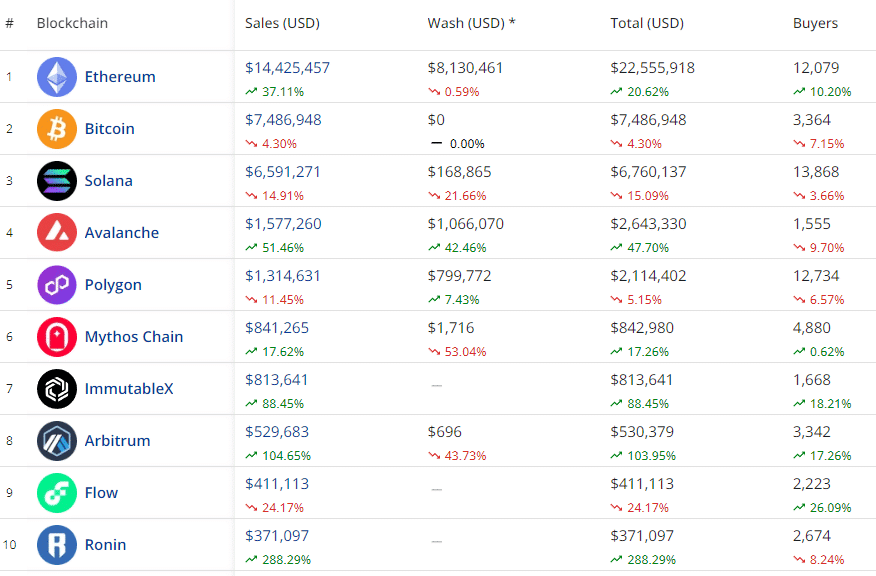Select Bitcoin sales value $7,486,948
This screenshot has height=576, width=876.
coord(283,120)
